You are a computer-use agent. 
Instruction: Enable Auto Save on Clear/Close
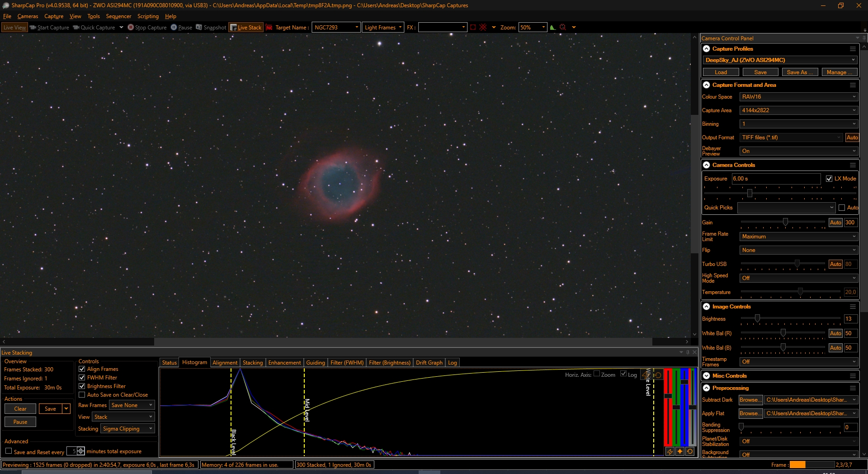coord(82,395)
